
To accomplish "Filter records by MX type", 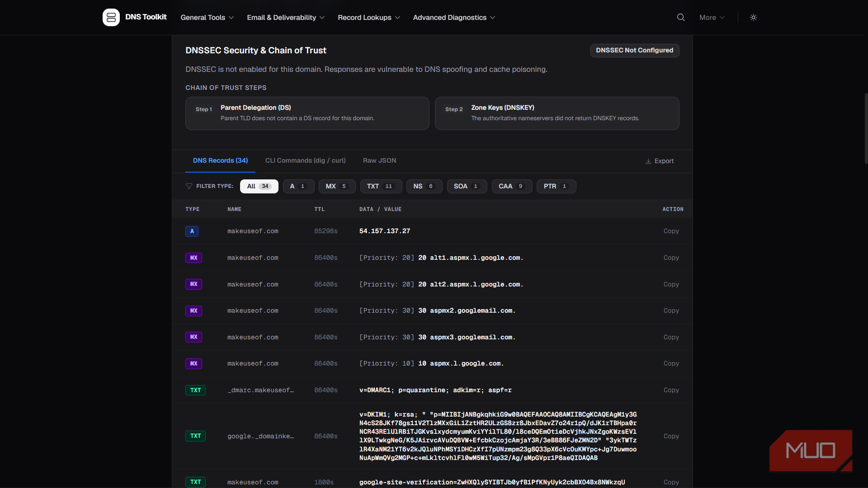I will 337,186.
